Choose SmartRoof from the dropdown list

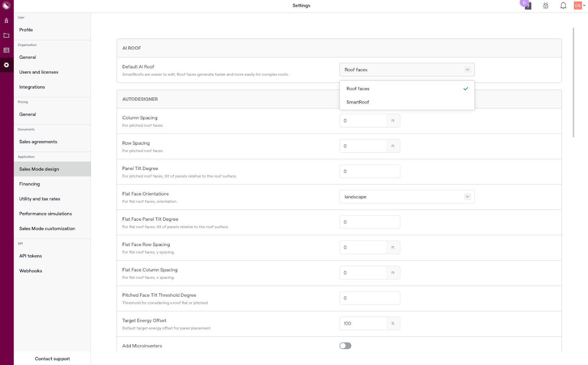coord(358,102)
